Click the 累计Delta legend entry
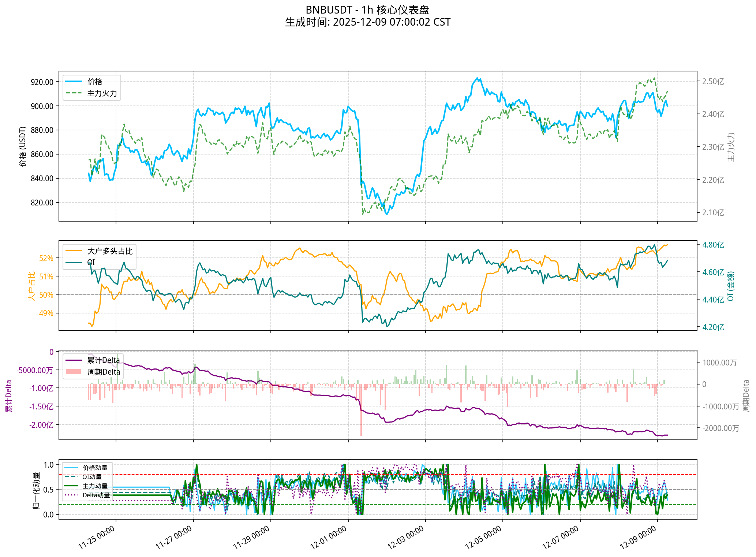Image resolution: width=756 pixels, height=557 pixels. coord(103,360)
